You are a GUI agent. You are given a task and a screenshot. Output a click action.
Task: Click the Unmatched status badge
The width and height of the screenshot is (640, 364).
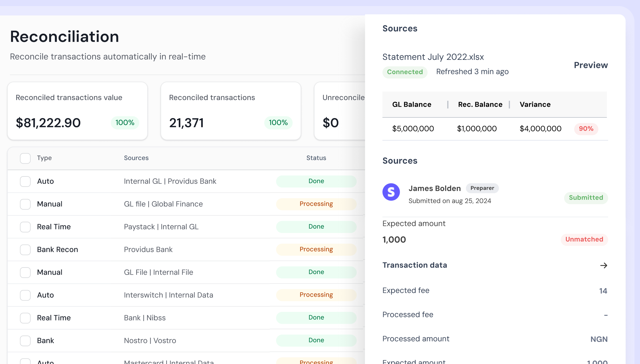[584, 239]
